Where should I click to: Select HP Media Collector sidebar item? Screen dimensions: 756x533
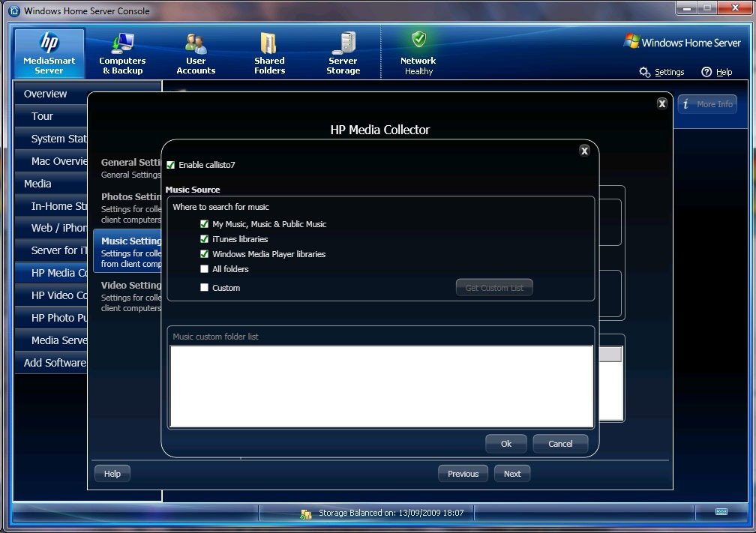51,273
